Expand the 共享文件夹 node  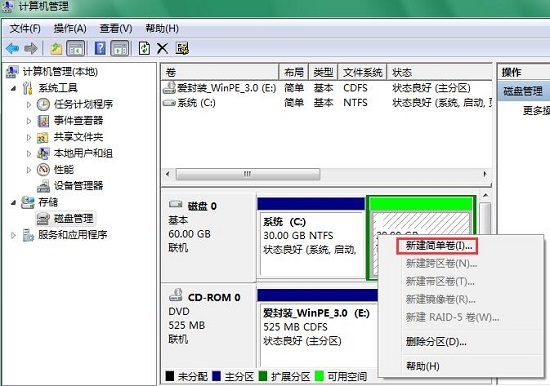(x=29, y=137)
